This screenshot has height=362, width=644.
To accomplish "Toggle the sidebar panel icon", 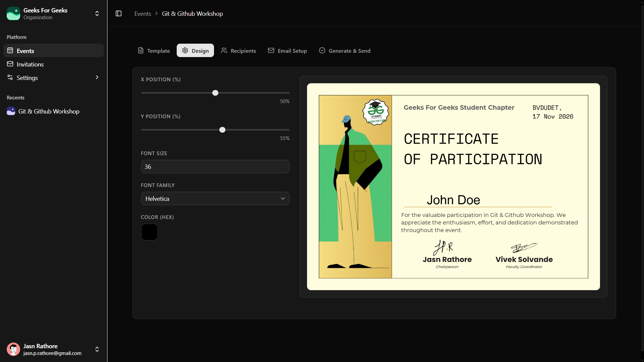I will click(119, 13).
